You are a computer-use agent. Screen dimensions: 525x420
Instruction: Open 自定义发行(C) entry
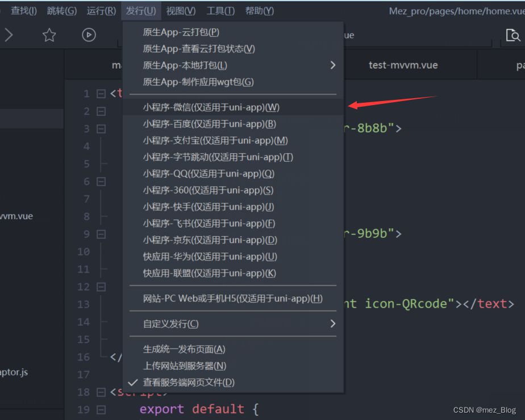(233, 324)
